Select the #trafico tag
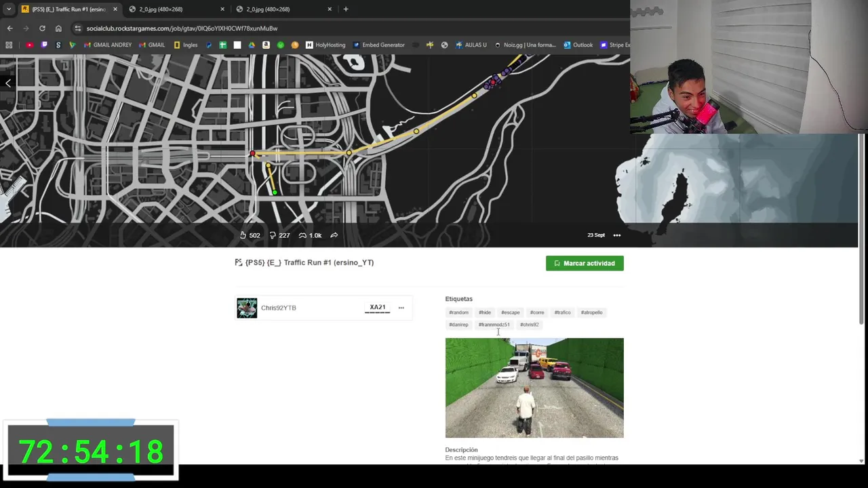The width and height of the screenshot is (868, 488). point(562,312)
